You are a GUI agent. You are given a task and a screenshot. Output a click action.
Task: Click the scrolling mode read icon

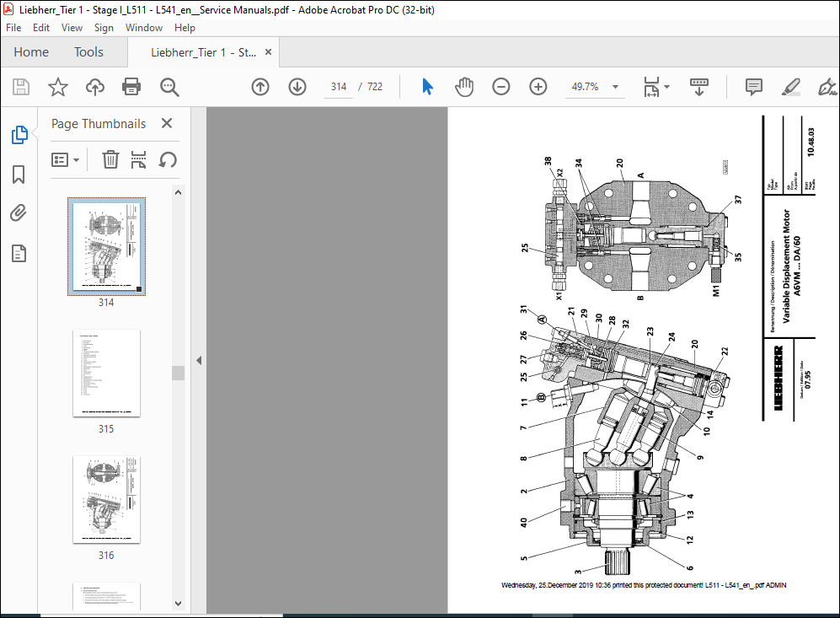point(699,87)
